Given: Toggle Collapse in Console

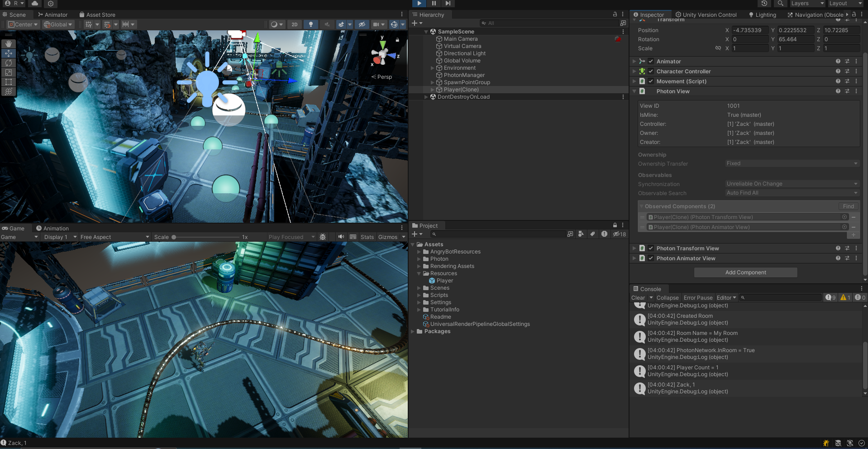Looking at the screenshot, I should pyautogui.click(x=668, y=297).
